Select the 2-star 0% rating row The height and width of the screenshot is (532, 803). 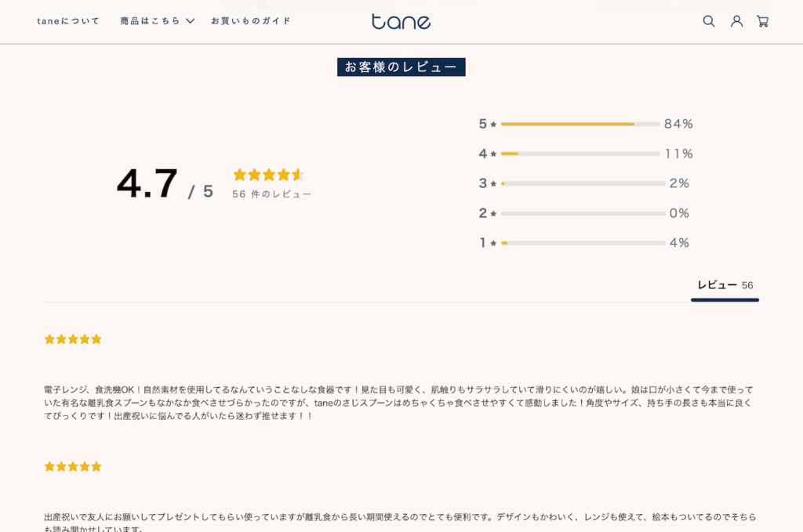pos(583,213)
